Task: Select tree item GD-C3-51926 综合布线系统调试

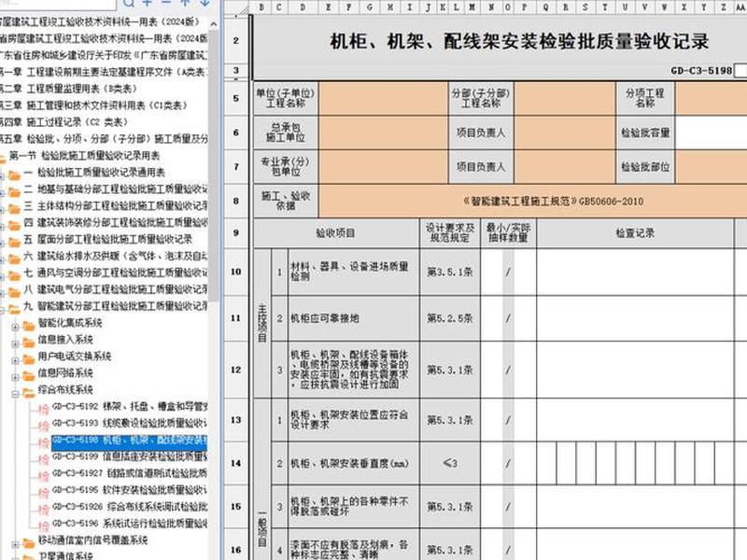Action: pos(130,506)
